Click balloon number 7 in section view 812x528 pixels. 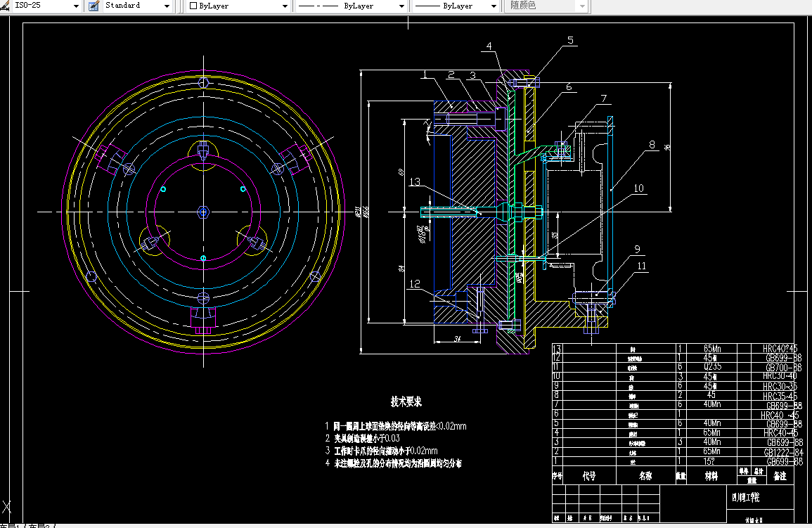tap(603, 98)
